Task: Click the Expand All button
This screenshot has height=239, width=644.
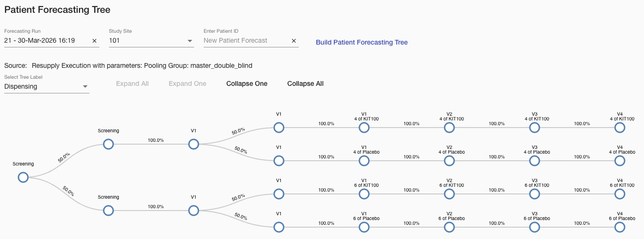Action: pyautogui.click(x=132, y=83)
